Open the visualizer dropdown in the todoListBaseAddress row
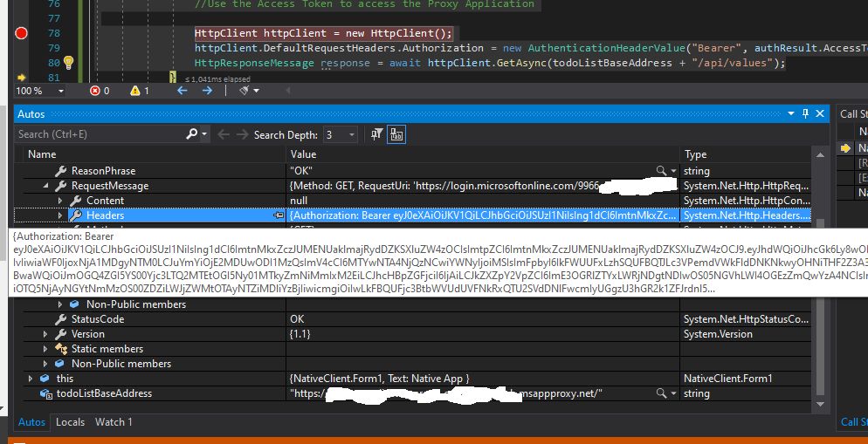Viewport: 868px width, 444px height. pos(673,393)
